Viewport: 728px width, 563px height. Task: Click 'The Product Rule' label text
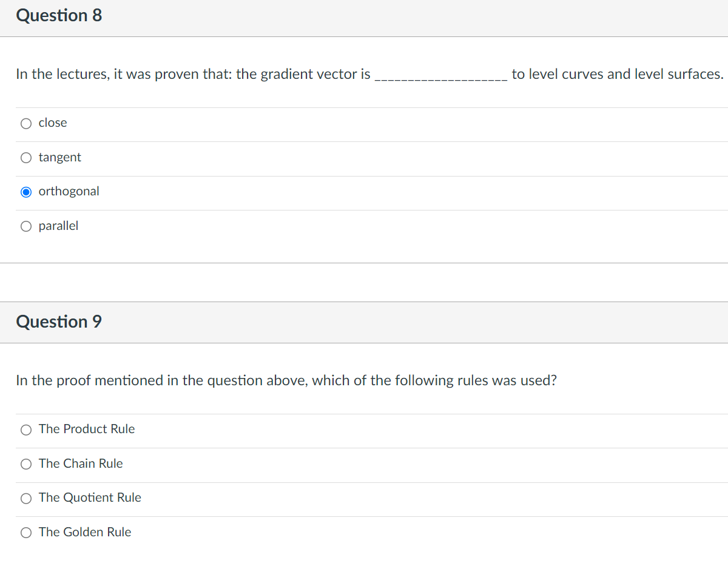tap(86, 429)
